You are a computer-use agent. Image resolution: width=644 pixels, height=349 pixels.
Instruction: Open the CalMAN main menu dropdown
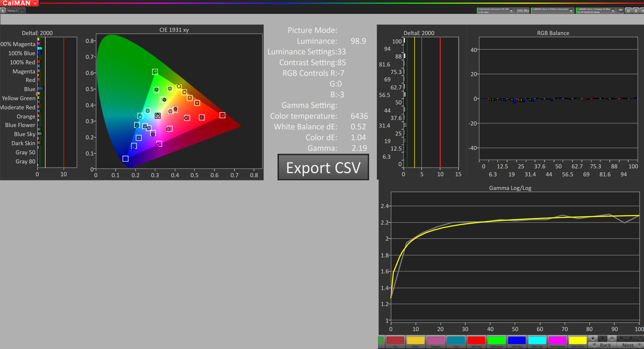coord(35,3)
